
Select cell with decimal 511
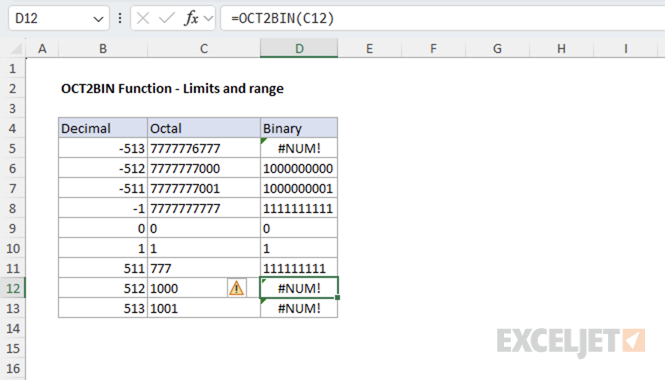coord(103,268)
